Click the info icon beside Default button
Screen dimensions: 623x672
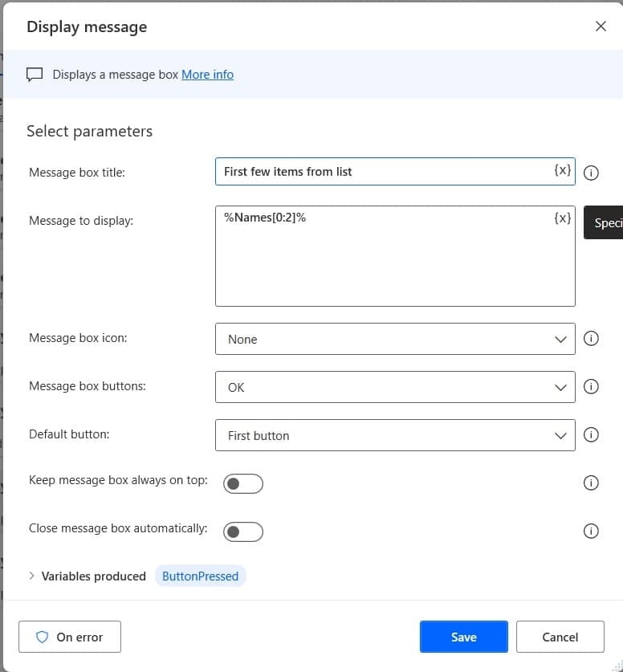[591, 434]
